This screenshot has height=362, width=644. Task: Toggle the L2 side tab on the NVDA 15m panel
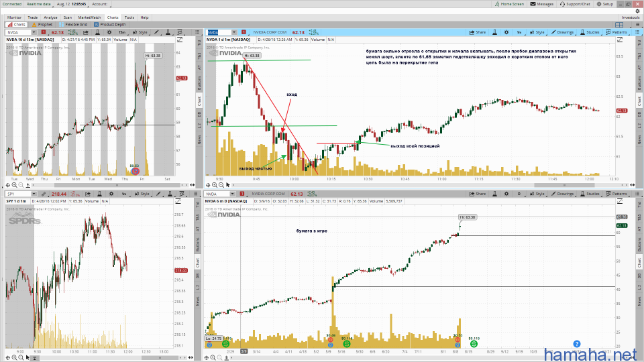point(199,126)
